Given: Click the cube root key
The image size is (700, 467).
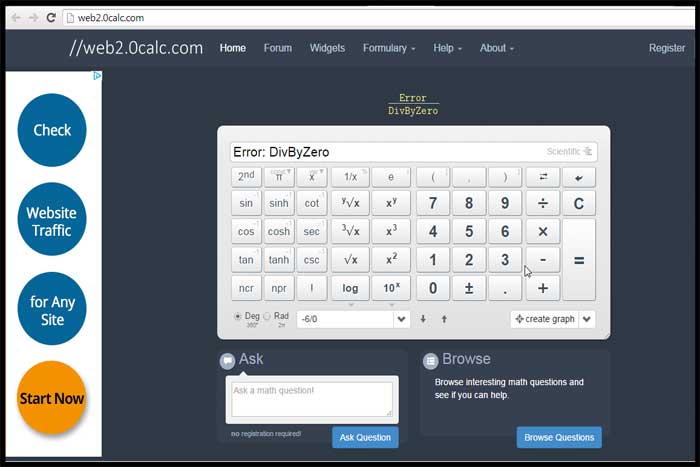Looking at the screenshot, I should (350, 232).
